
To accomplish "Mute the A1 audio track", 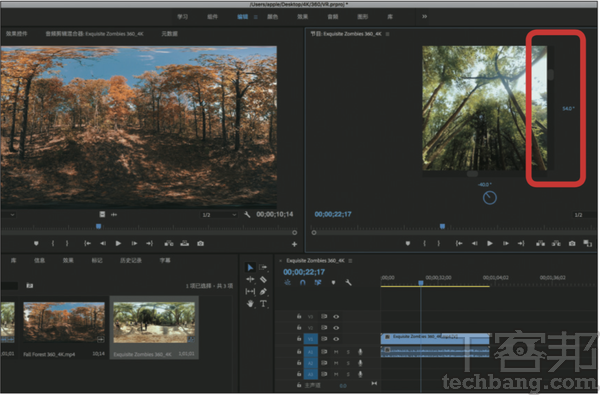I will [x=336, y=352].
